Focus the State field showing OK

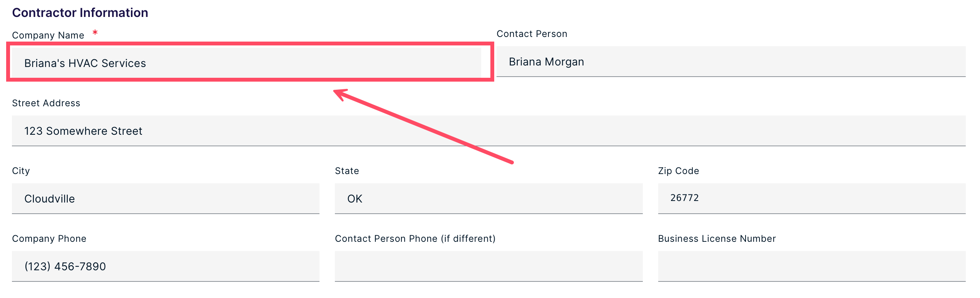489,199
